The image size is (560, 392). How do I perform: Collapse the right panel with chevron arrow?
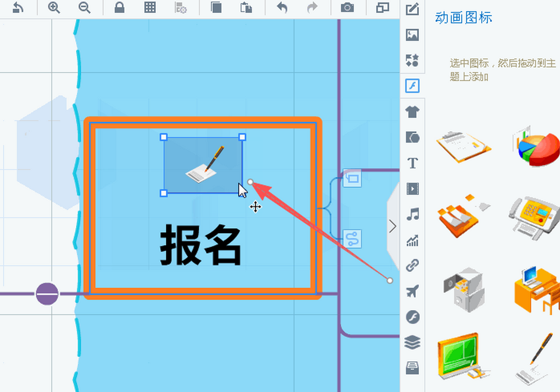pos(392,227)
